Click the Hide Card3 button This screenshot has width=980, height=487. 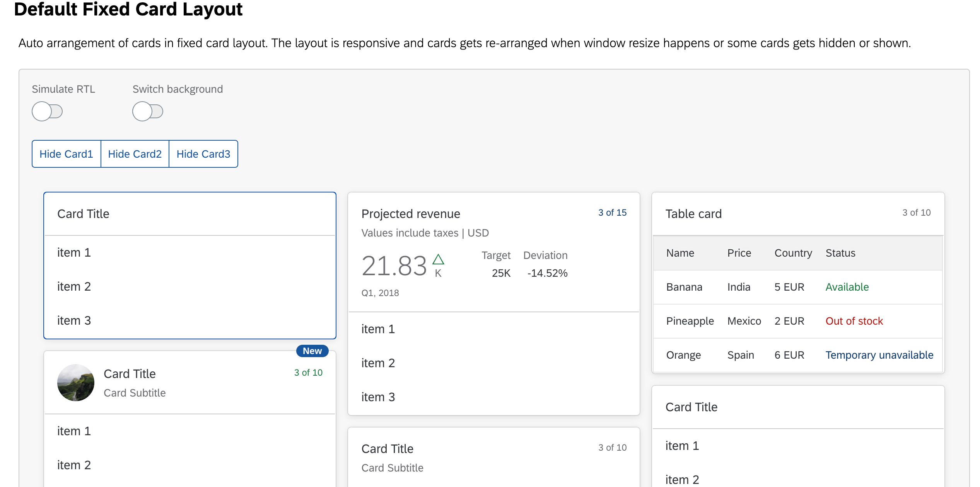pos(203,153)
